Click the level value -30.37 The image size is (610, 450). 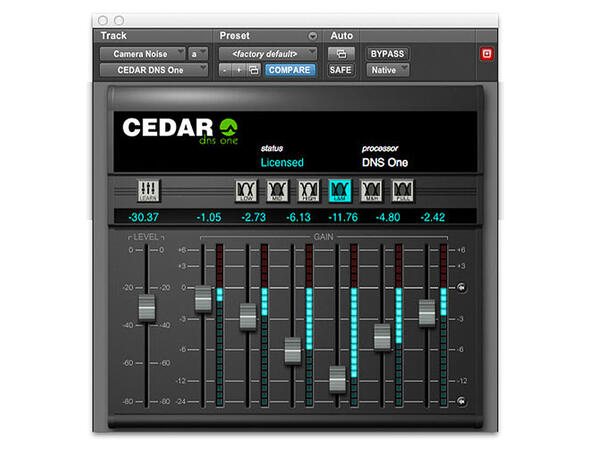coord(143,217)
